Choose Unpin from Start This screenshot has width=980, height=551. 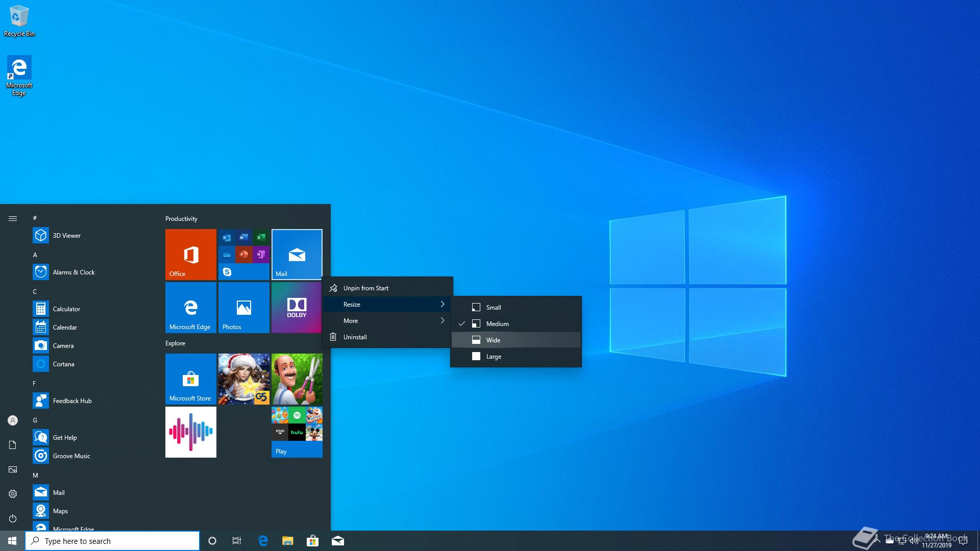tap(387, 288)
